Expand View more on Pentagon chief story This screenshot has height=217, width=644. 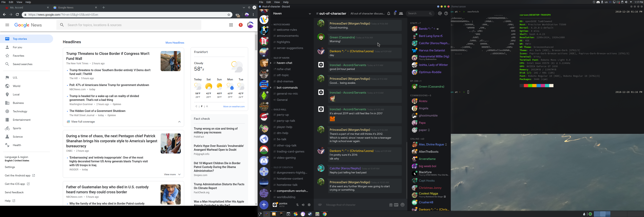(172, 175)
